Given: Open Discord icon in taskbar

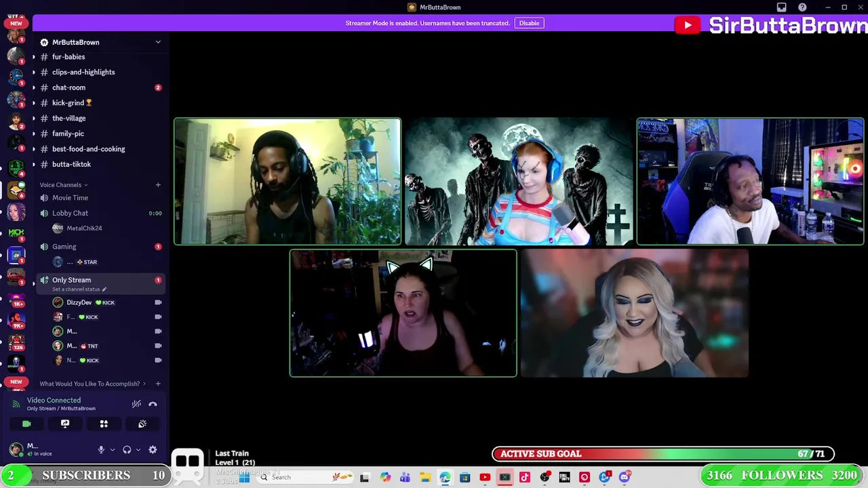Looking at the screenshot, I should 624,477.
